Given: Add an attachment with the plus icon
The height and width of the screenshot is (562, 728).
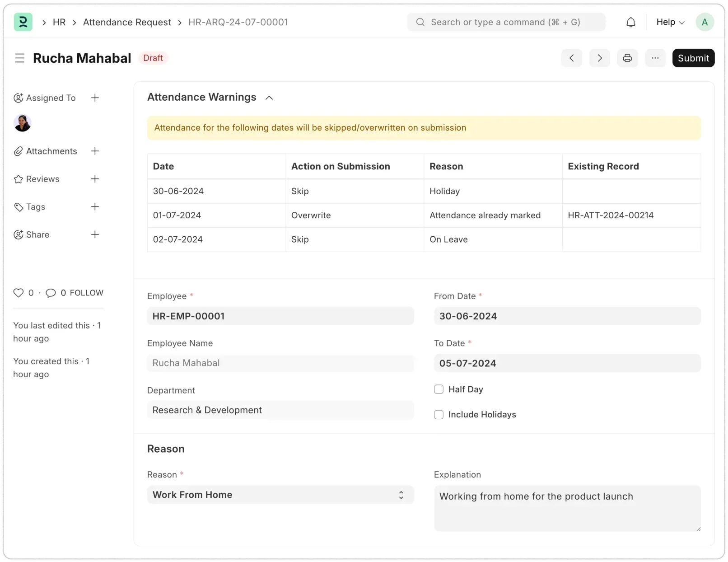Looking at the screenshot, I should coord(95,151).
